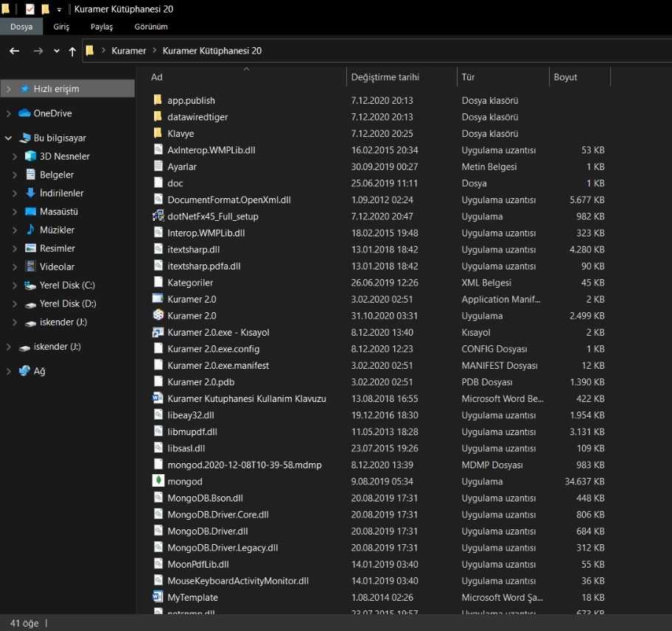Select the Kategoriler XML file name
Image resolution: width=672 pixels, height=631 pixels.
pos(190,283)
